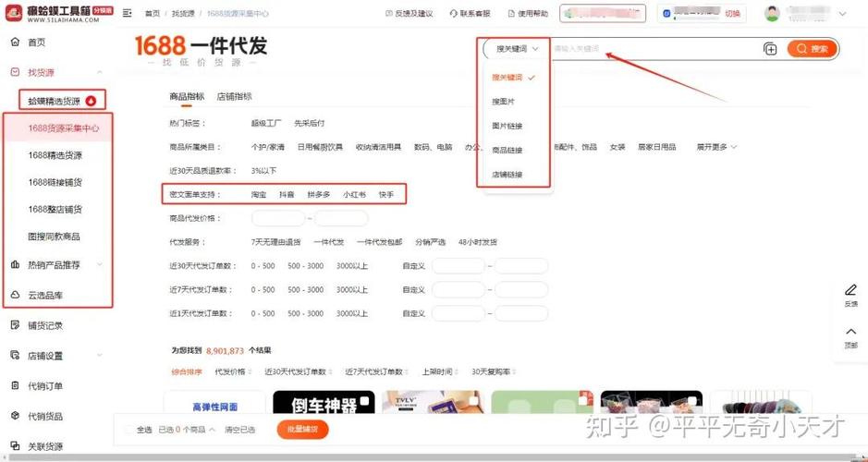Screen dimensions: 868x462
Task: Click the add-image icon in search bar
Action: coord(770,49)
